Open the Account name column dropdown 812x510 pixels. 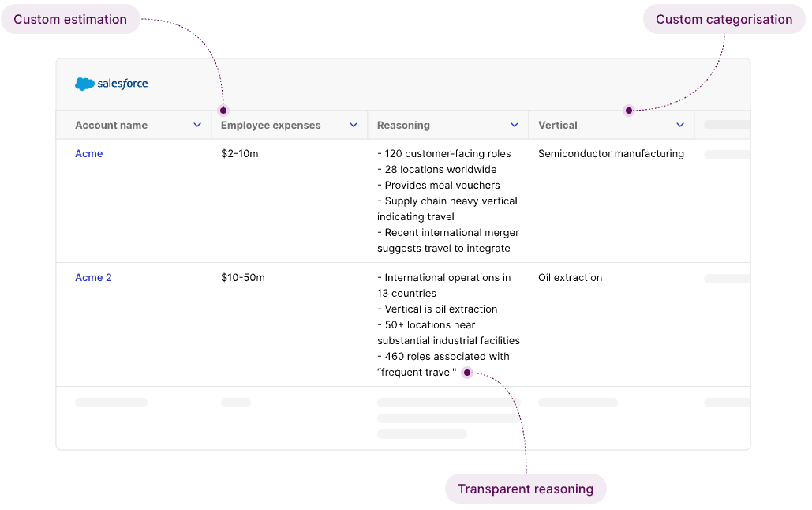(x=197, y=125)
